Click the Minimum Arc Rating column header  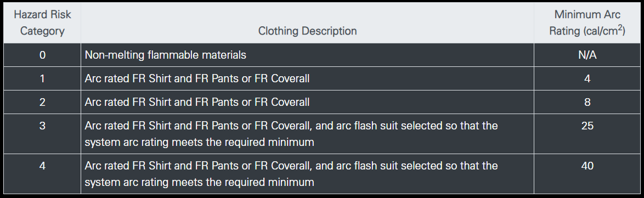click(587, 23)
